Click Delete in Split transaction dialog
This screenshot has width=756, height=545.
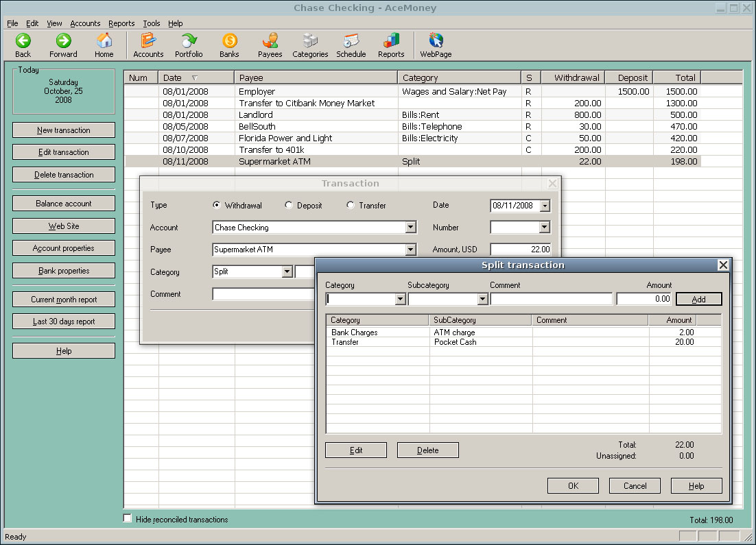[x=427, y=450]
